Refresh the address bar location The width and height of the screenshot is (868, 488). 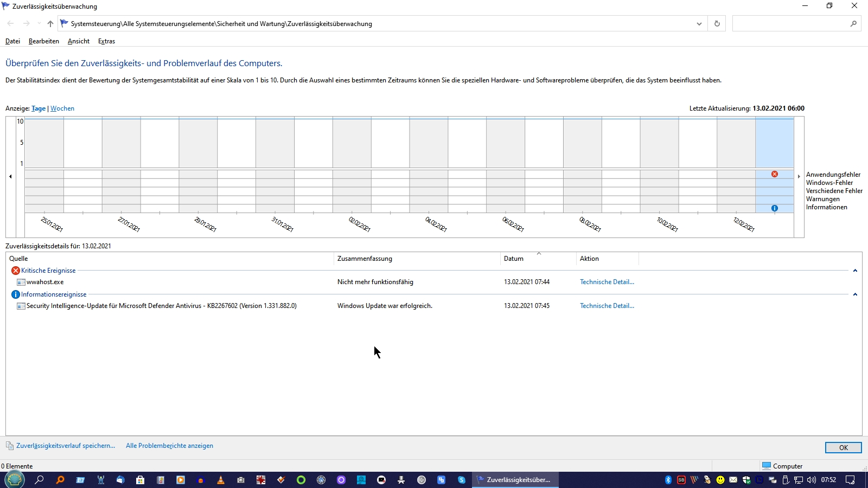pyautogui.click(x=717, y=24)
